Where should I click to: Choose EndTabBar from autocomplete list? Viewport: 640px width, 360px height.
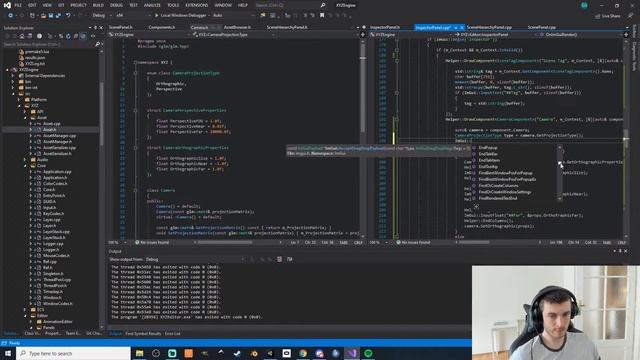click(488, 154)
